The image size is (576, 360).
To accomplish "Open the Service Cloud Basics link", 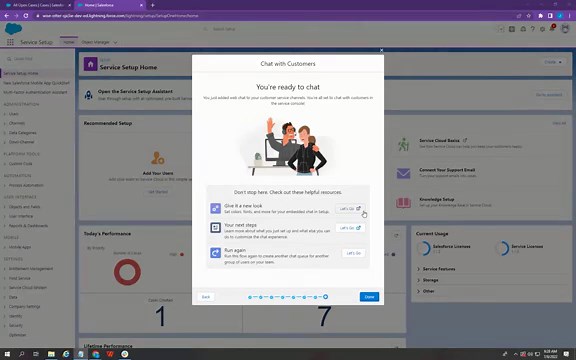I will coord(439,140).
